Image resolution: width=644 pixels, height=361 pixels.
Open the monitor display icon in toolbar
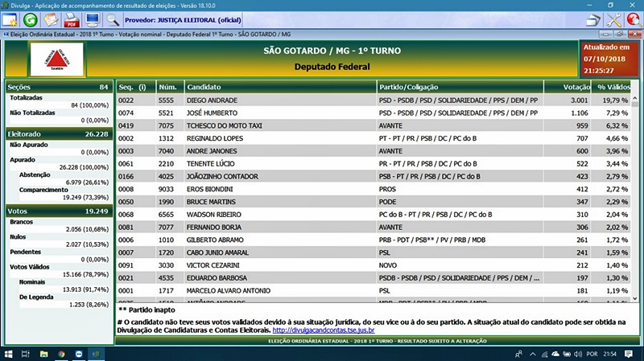tap(92, 19)
